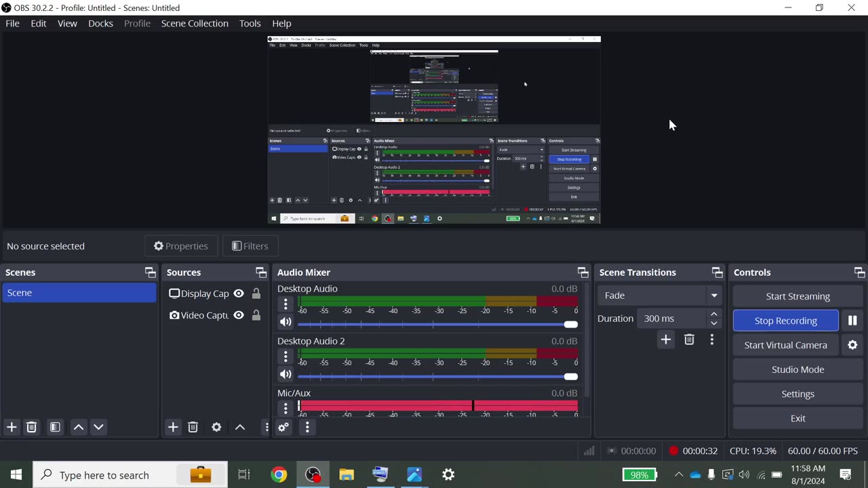Image resolution: width=868 pixels, height=488 pixels.
Task: Lock the Video Capture source
Action: [256, 315]
